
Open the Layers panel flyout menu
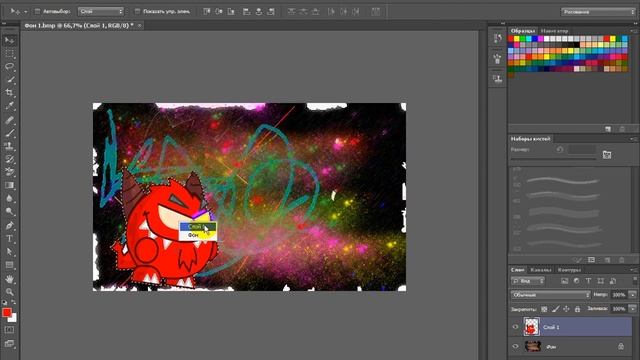[633, 270]
